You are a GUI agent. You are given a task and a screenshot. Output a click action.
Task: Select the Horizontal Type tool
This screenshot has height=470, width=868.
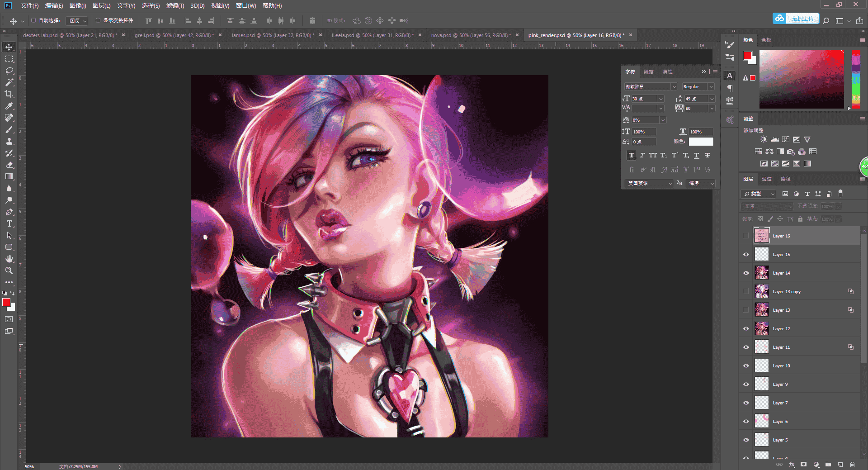pyautogui.click(x=9, y=223)
